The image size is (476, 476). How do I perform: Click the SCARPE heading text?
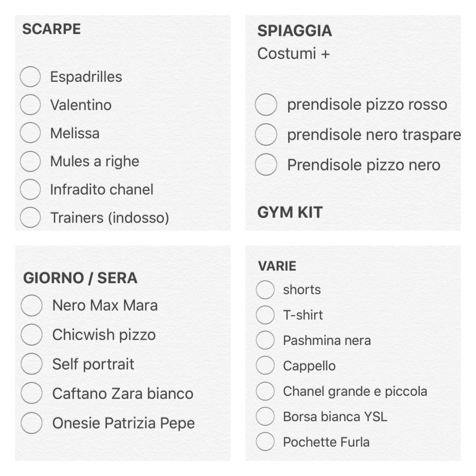(x=52, y=29)
